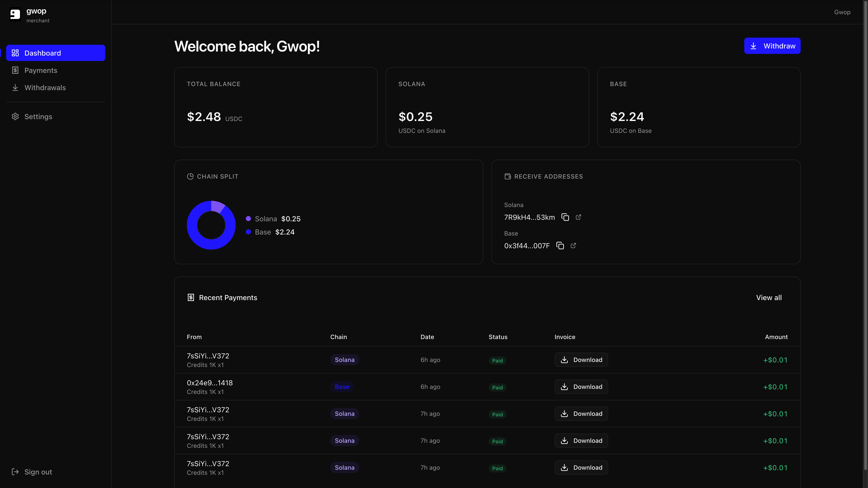Click the Receive Addresses wallet icon
The width and height of the screenshot is (868, 488).
coord(507,176)
